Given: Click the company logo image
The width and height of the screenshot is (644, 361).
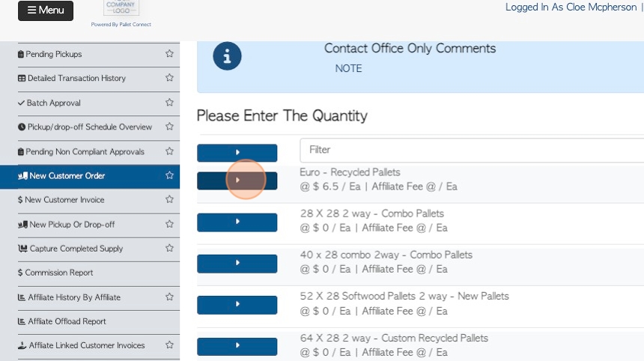Looking at the screenshot, I should (121, 8).
